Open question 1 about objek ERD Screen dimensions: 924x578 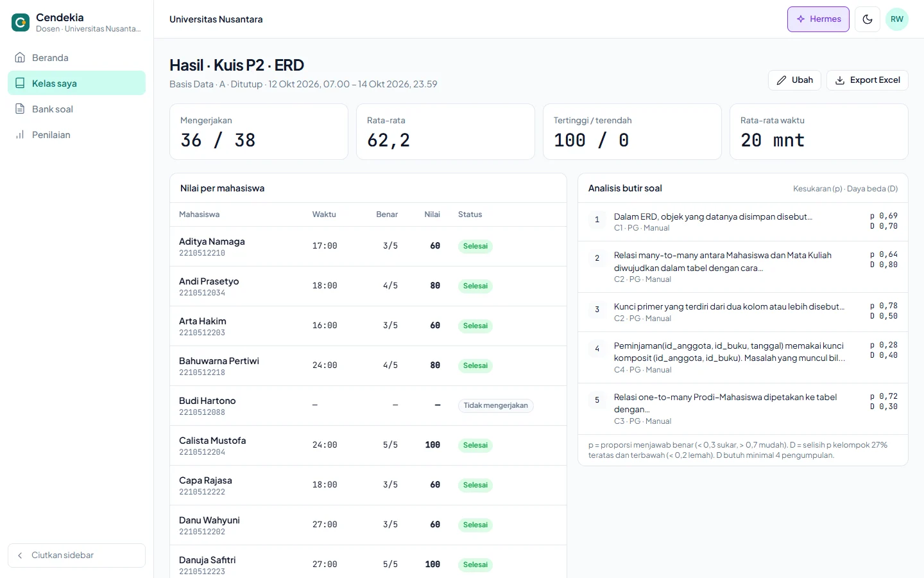point(743,222)
